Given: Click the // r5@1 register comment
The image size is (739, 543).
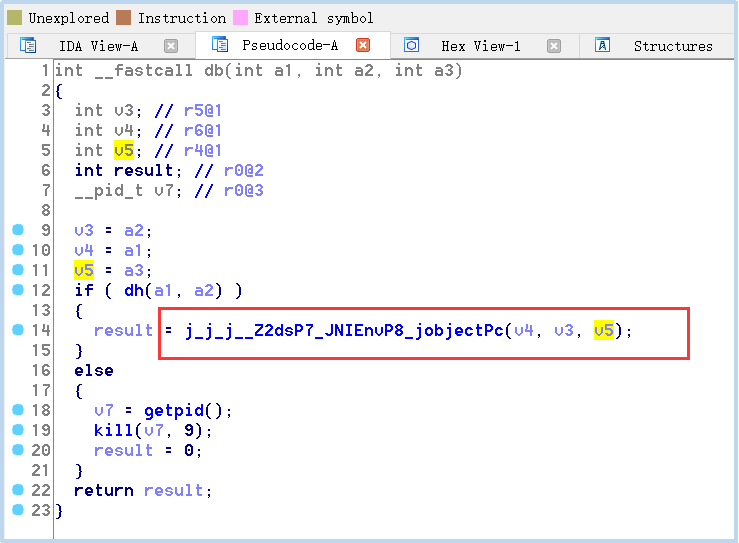Looking at the screenshot, I should pyautogui.click(x=189, y=111).
